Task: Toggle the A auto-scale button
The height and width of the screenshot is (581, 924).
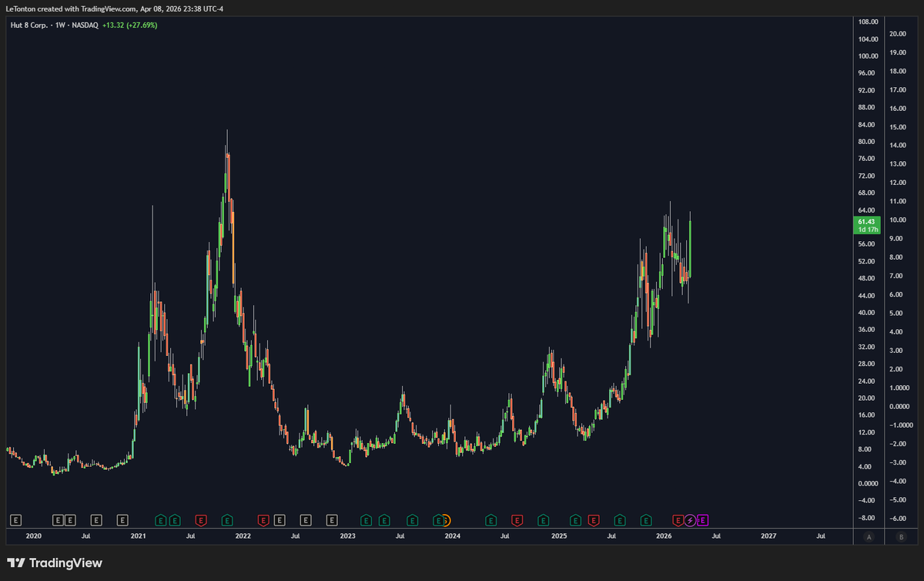Action: pos(869,536)
